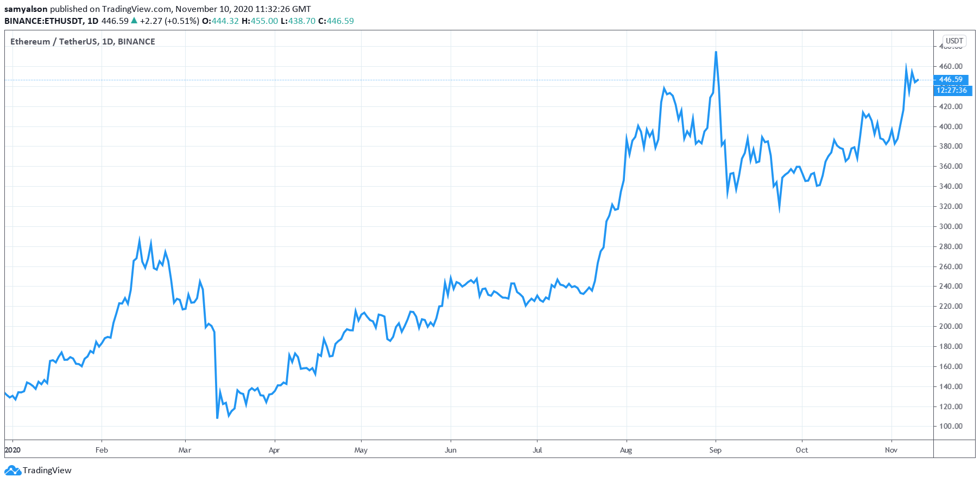This screenshot has height=483, width=980.
Task: Open the samyalson author name
Action: [x=26, y=9]
